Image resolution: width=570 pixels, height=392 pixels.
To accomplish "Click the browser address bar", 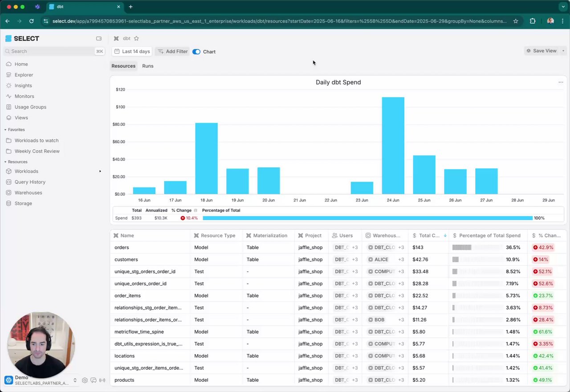I will (x=279, y=21).
